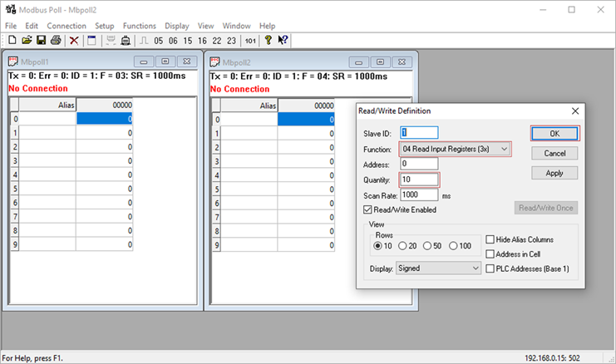Click the Address input field
The height and width of the screenshot is (364, 616).
tap(419, 164)
